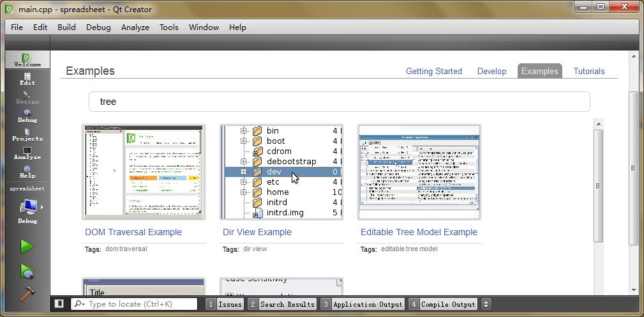
Task: Go to the Develop page
Action: 491,71
